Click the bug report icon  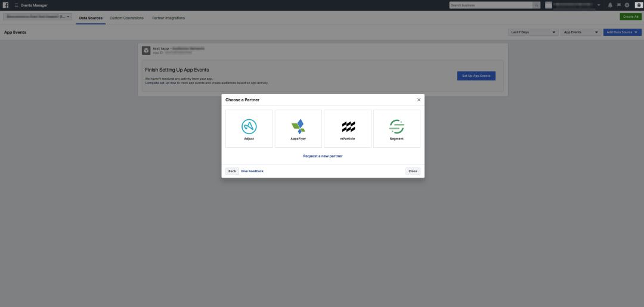coord(638,5)
